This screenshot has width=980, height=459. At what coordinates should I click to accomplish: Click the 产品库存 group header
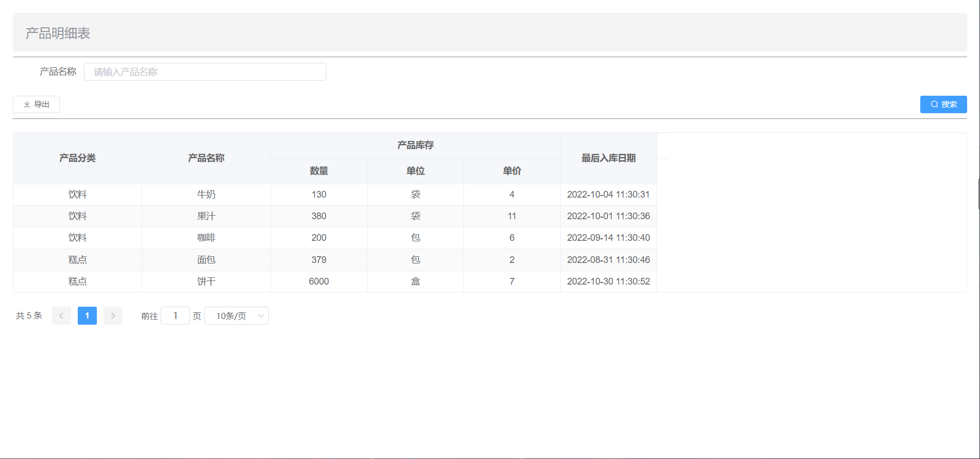point(416,145)
